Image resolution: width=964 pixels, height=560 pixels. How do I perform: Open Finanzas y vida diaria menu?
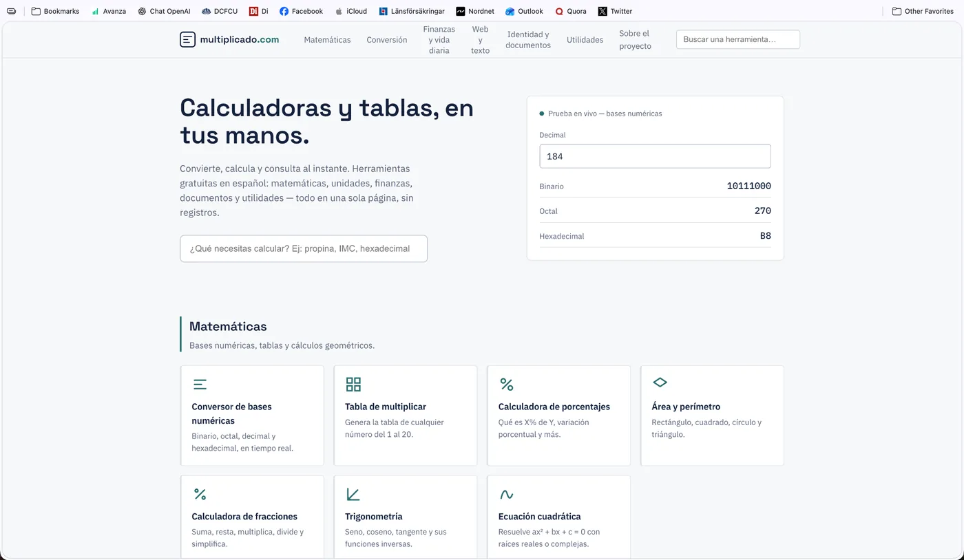coord(439,40)
